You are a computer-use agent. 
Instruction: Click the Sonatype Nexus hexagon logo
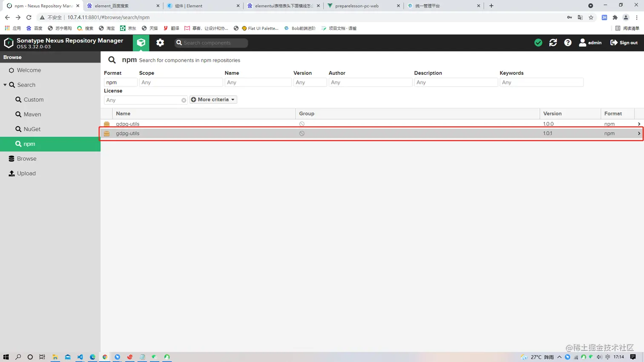pyautogui.click(x=9, y=43)
